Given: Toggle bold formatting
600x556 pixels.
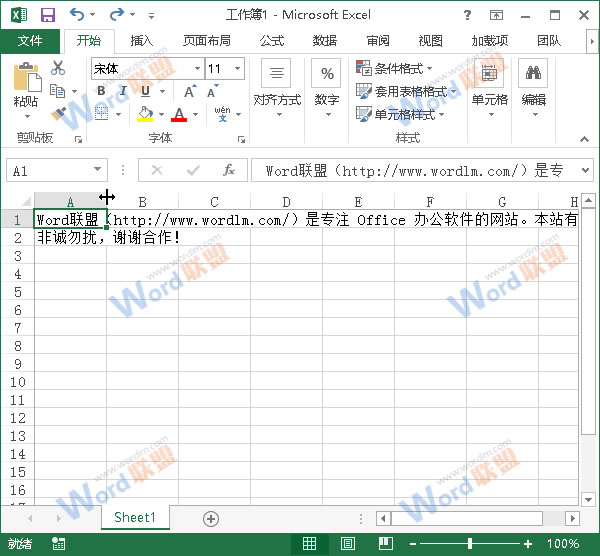Looking at the screenshot, I should (x=101, y=91).
